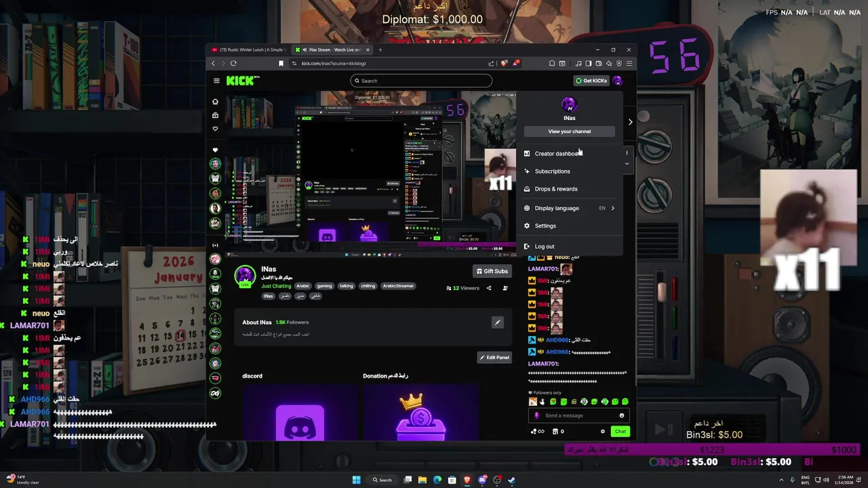Open Windows Start button
This screenshot has width=868, height=488.
[357, 480]
